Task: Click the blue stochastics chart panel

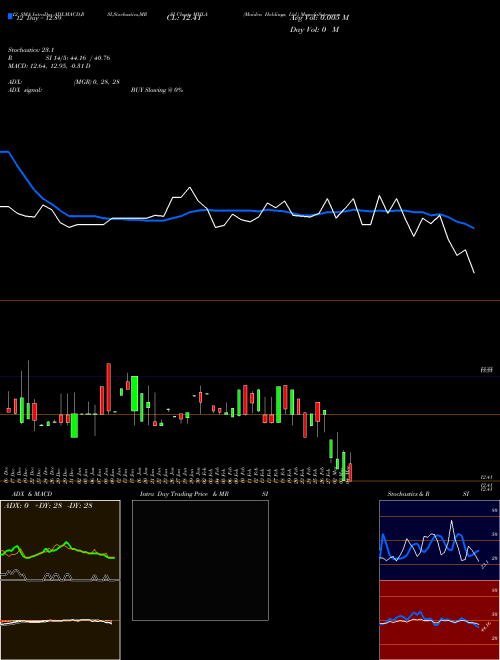Action: tap(439, 540)
